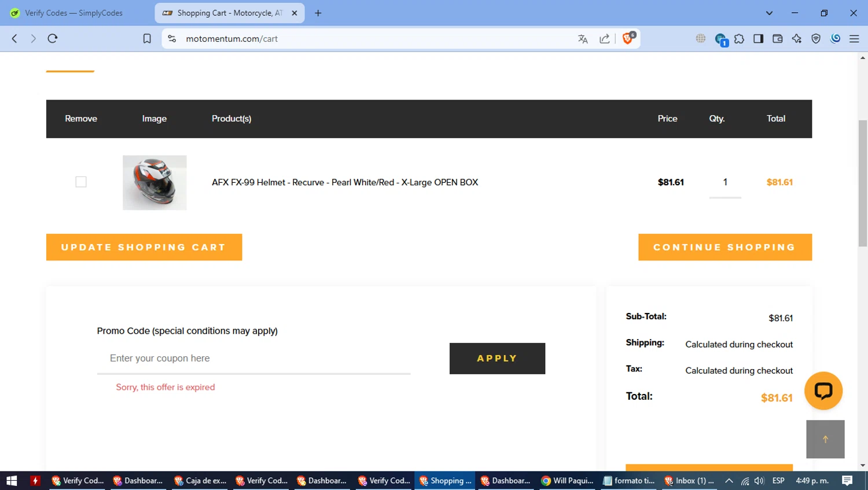Click the ESP language indicator

tap(778, 481)
